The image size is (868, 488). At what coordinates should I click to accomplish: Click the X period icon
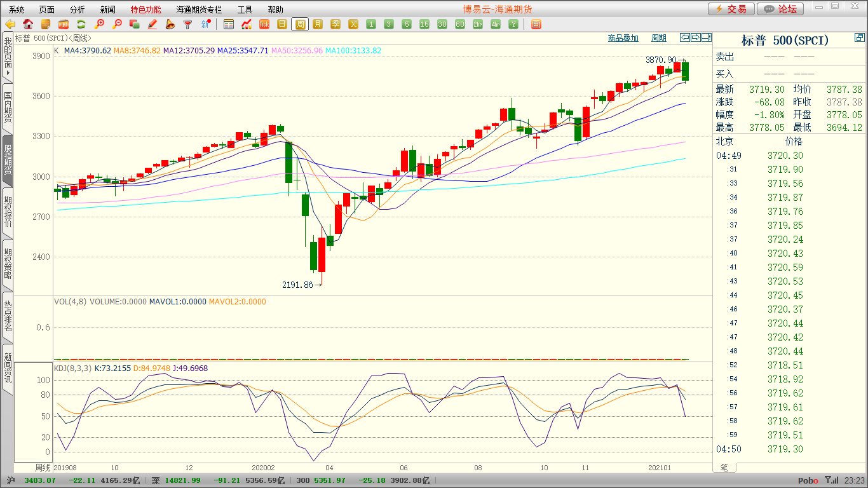(353, 24)
